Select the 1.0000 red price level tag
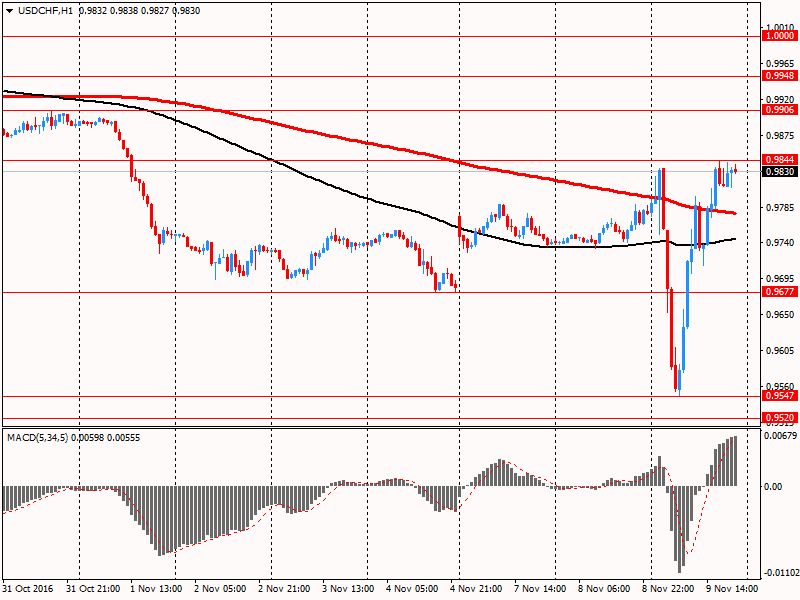This screenshot has width=800, height=600. click(779, 36)
